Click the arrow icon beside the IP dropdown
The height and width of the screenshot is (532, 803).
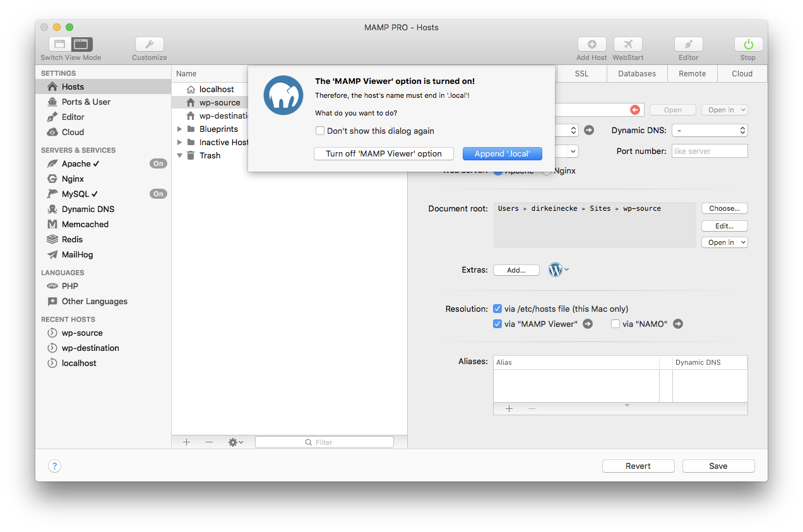pos(588,130)
